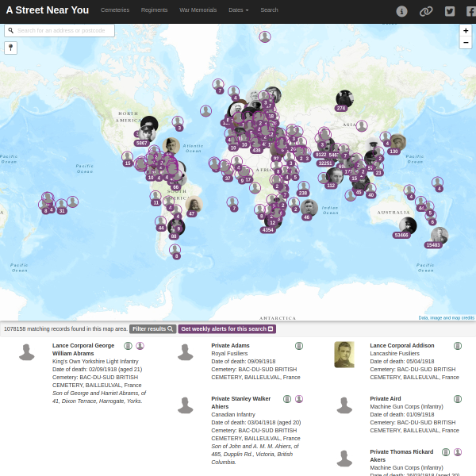Click the Filter results button
The image size is (476, 476).
click(152, 328)
